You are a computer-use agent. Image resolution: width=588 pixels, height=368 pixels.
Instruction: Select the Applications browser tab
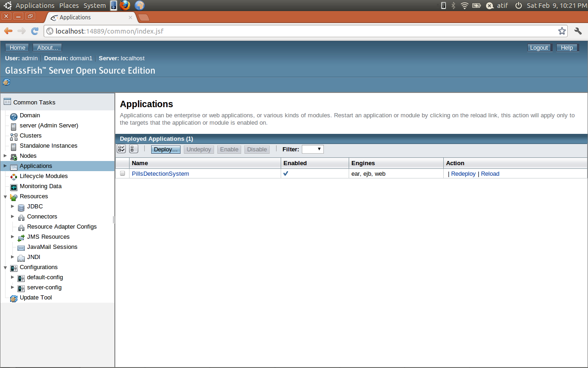[91, 17]
